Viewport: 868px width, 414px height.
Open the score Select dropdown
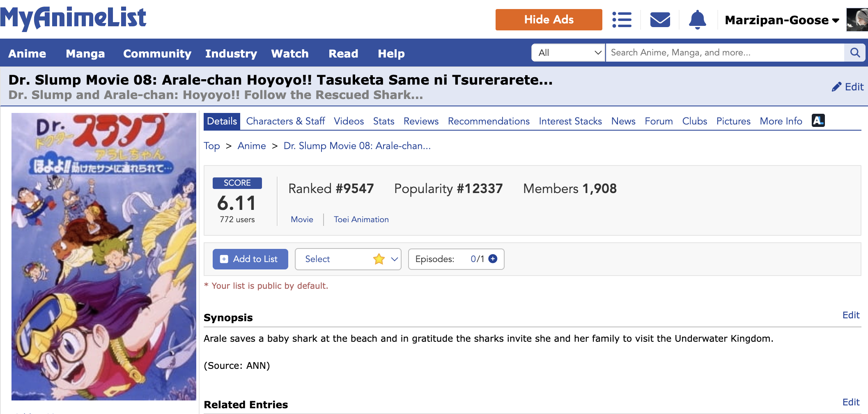[348, 259]
